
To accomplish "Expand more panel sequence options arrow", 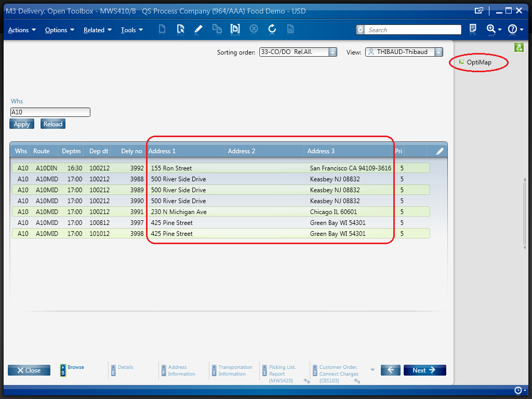I will (372, 370).
